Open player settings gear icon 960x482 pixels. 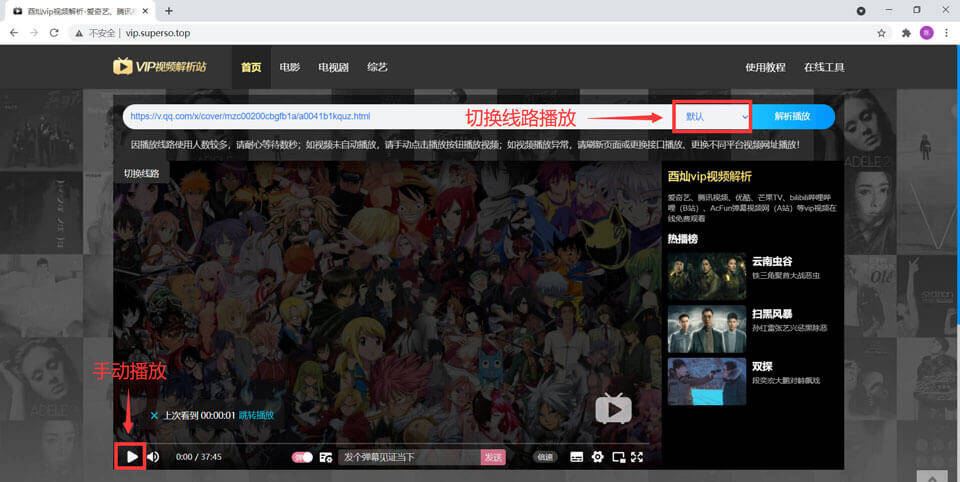(597, 457)
